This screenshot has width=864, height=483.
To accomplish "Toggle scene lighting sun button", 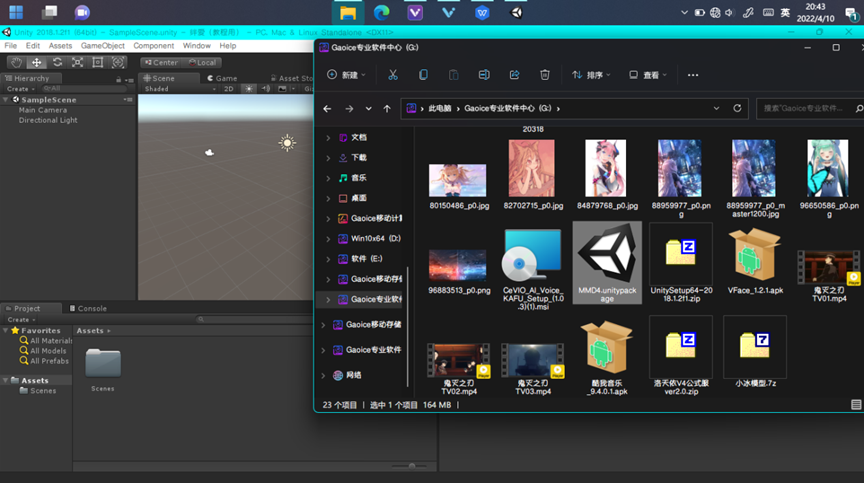I will point(249,89).
